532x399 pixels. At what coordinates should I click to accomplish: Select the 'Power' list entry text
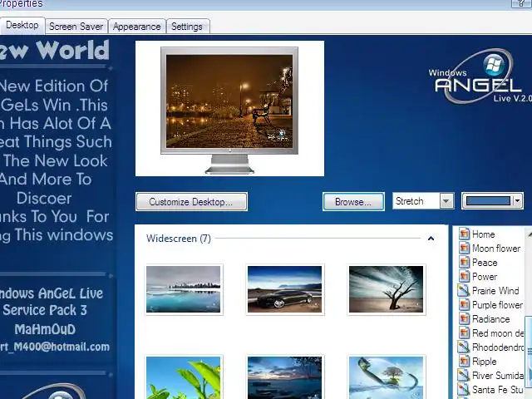click(x=485, y=277)
